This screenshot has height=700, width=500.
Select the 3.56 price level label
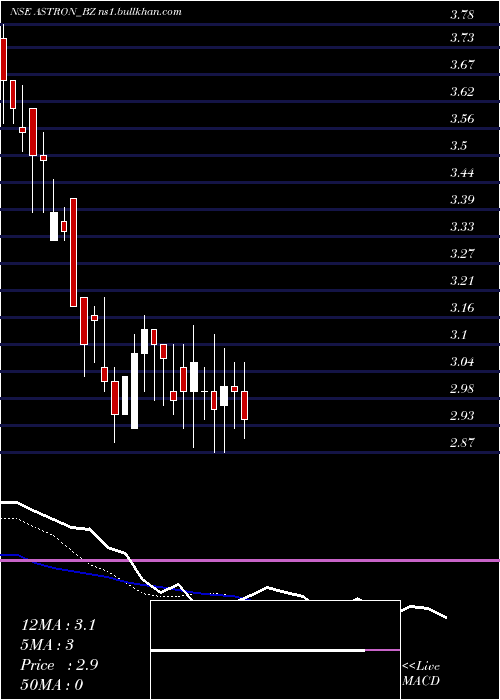coord(462,119)
